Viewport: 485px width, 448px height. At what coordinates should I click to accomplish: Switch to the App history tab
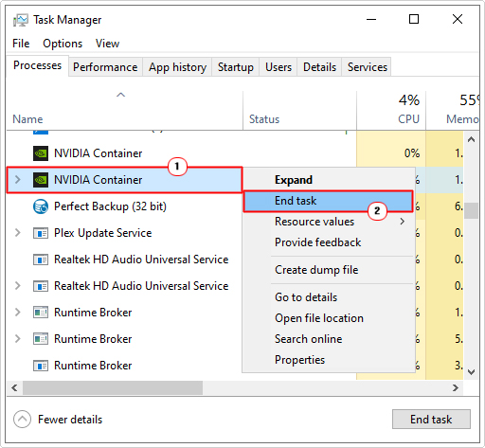[177, 67]
